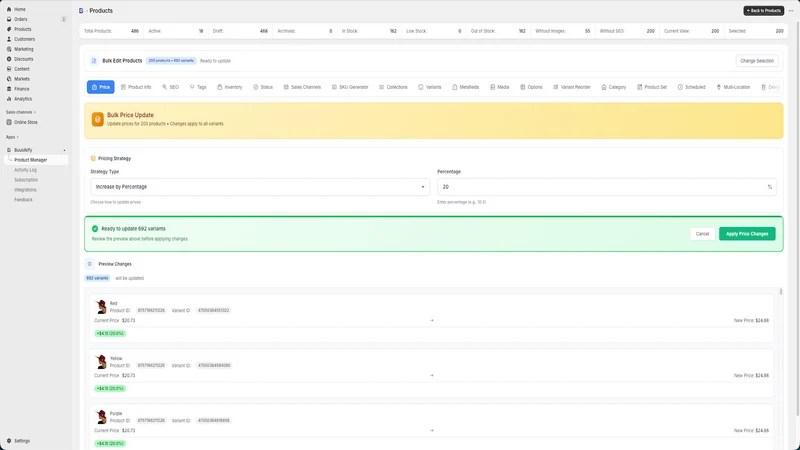Open the Product Set tab
The width and height of the screenshot is (800, 450).
coord(652,87)
